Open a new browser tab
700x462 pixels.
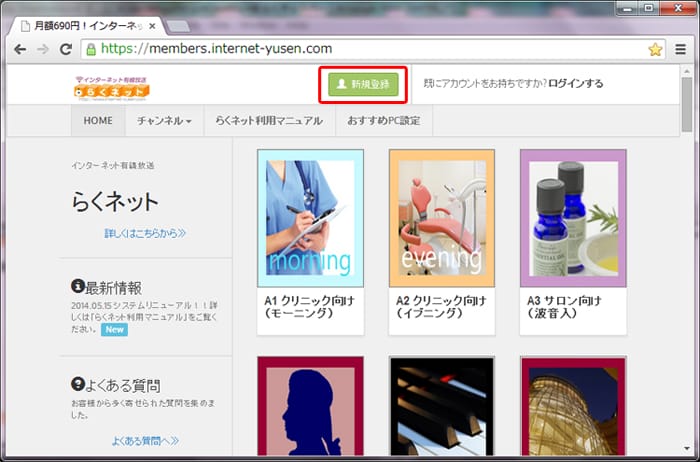coord(178,26)
